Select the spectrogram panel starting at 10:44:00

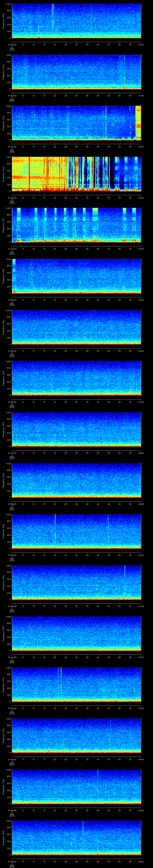coord(76,787)
